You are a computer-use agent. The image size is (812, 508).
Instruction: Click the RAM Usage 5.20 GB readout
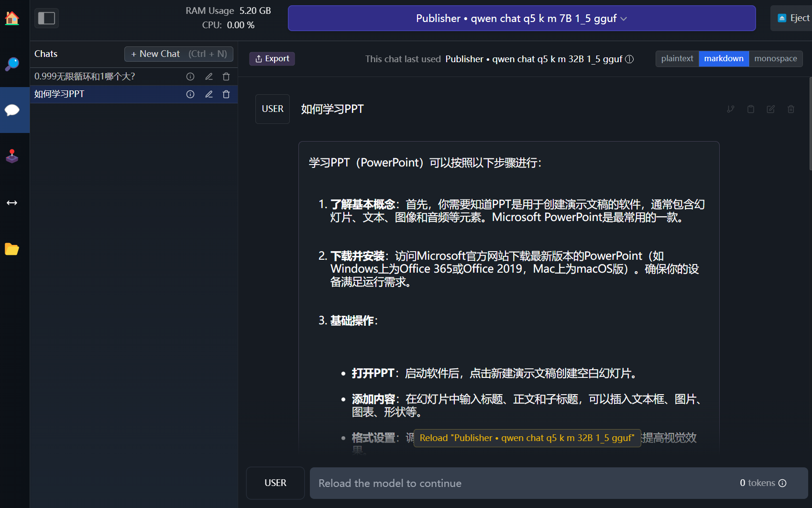(x=229, y=11)
